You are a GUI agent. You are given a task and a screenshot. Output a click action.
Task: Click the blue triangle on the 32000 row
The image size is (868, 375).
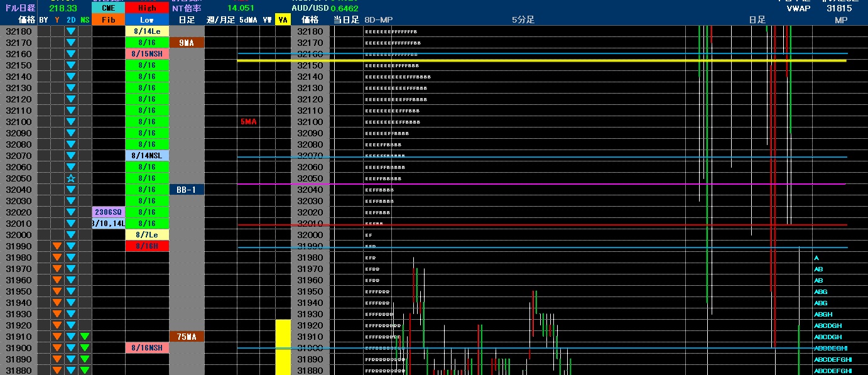pos(71,235)
